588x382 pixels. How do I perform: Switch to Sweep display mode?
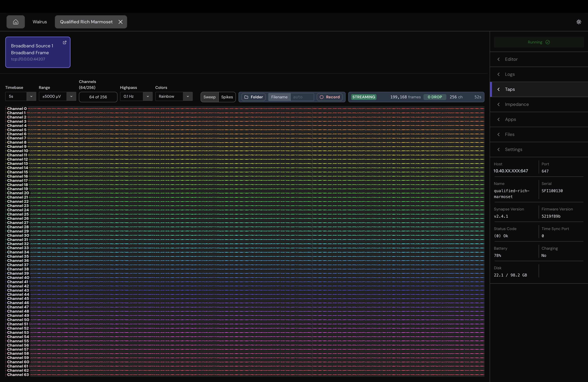point(210,97)
